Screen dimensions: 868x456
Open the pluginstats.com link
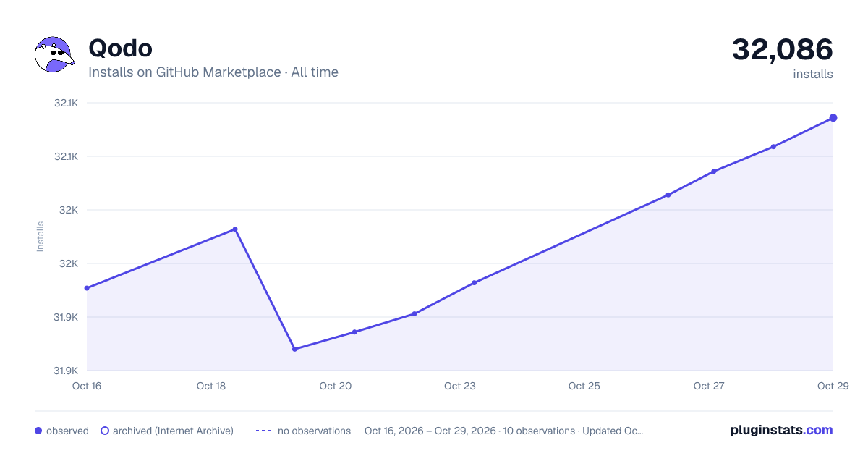(x=782, y=430)
